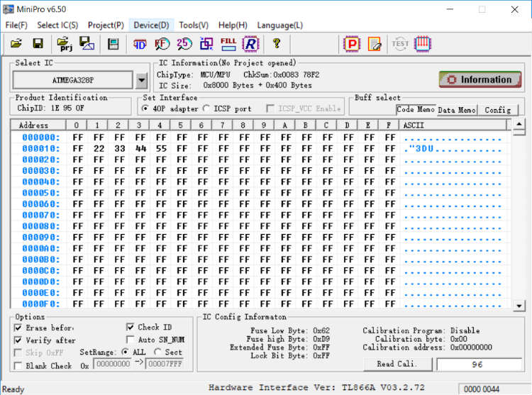Click byte 22 in row 000010
The image size is (532, 395).
[x=99, y=148]
